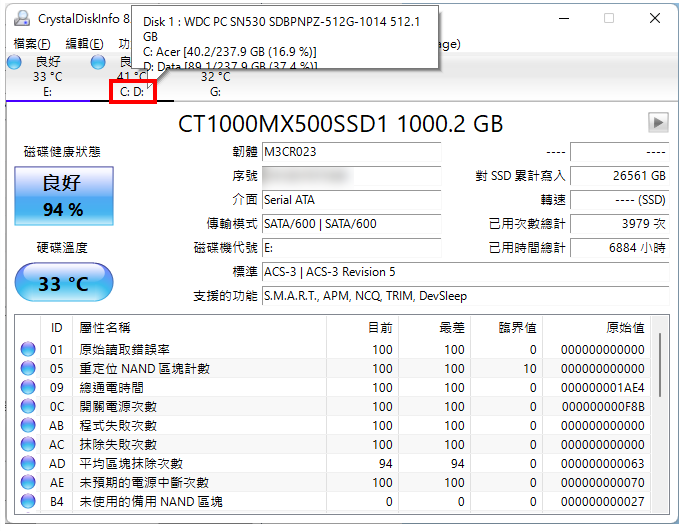Image resolution: width=689 pixels, height=531 pixels.
Task: Click the threshold value 10 in row 05
Action: point(530,368)
